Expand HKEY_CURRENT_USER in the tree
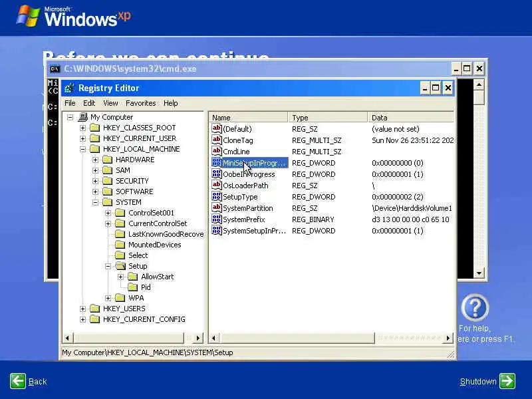This screenshot has height=399, width=532. pos(82,138)
